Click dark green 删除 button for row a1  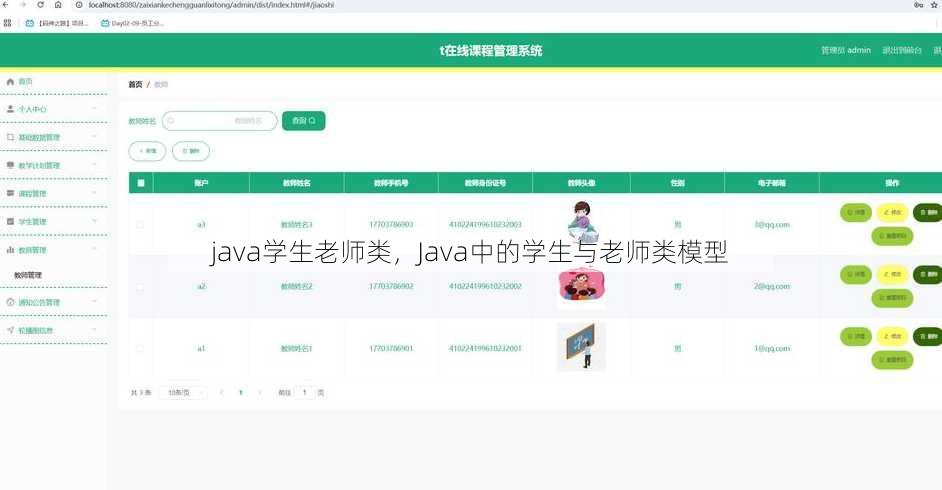point(928,336)
